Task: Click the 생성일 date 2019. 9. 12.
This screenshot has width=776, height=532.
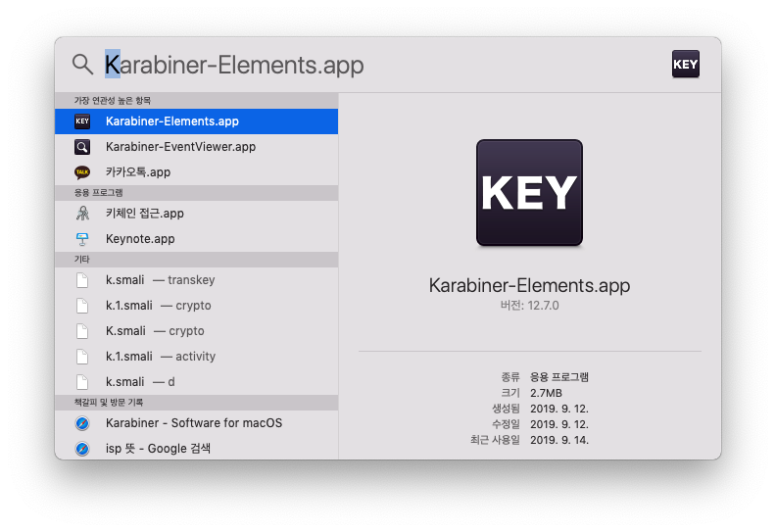Action: tap(559, 409)
